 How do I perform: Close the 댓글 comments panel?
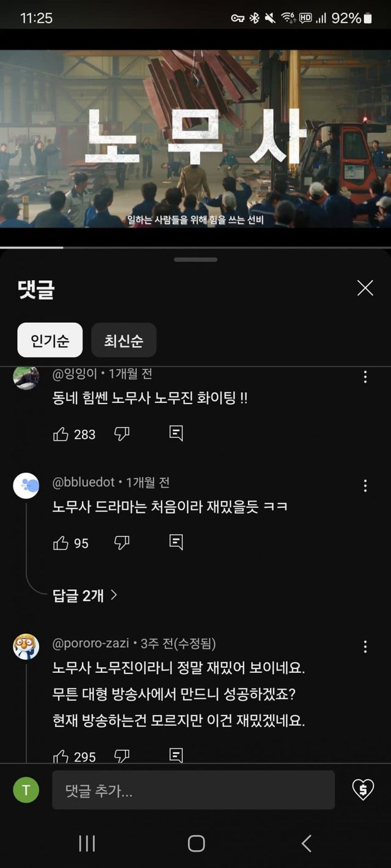click(365, 288)
